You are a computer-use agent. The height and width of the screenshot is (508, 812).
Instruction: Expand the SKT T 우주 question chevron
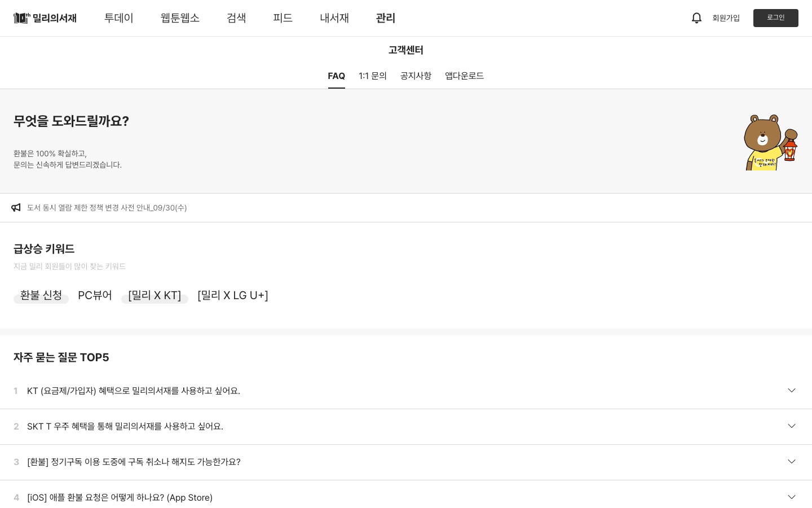tap(792, 426)
